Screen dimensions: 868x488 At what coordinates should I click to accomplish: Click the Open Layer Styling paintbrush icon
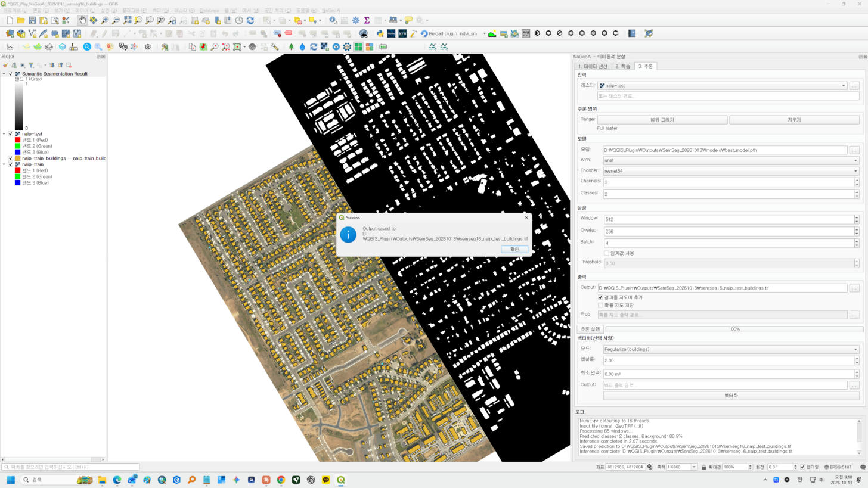click(x=5, y=65)
